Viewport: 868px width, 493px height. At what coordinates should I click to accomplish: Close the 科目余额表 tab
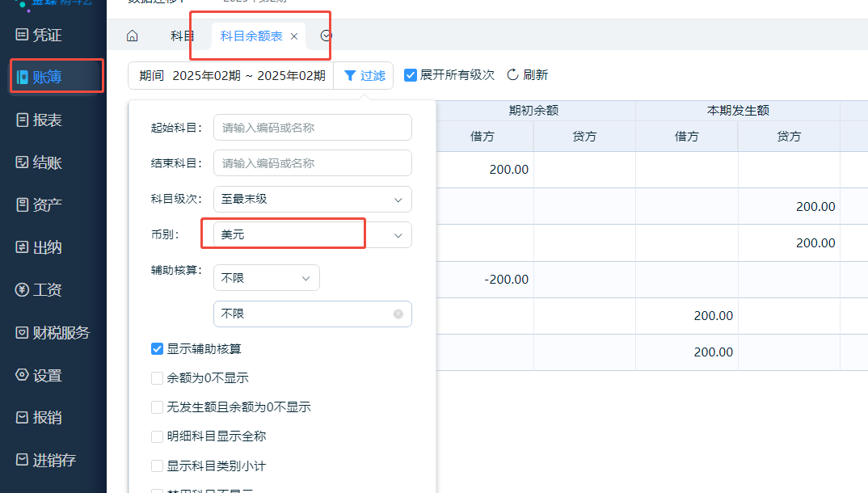pyautogui.click(x=294, y=36)
